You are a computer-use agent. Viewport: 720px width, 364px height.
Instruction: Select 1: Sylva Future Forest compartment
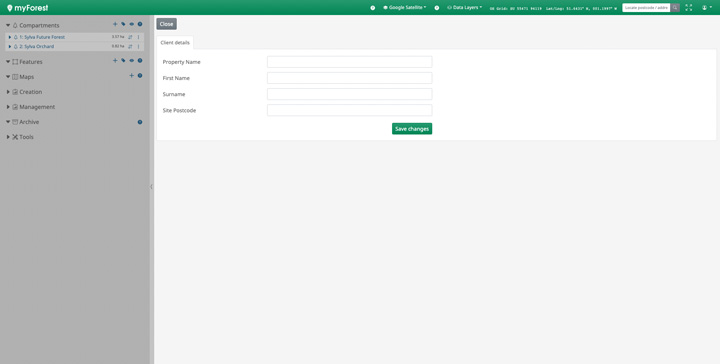pos(42,37)
